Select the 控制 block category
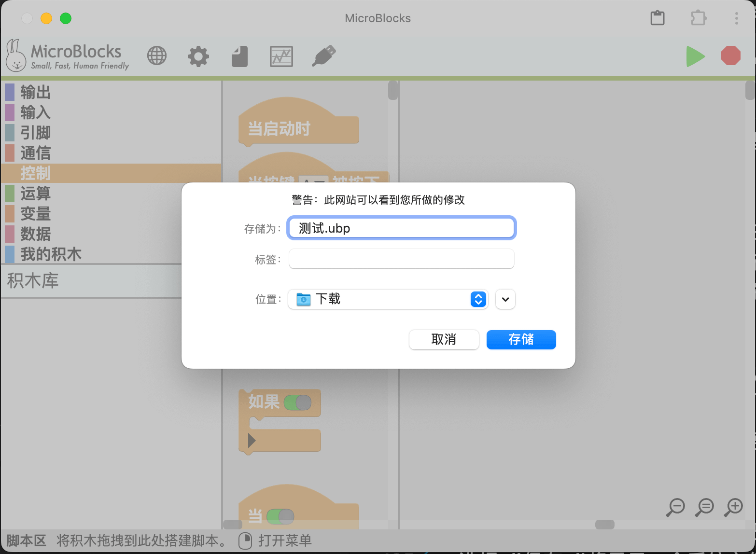The width and height of the screenshot is (756, 554). (x=111, y=173)
